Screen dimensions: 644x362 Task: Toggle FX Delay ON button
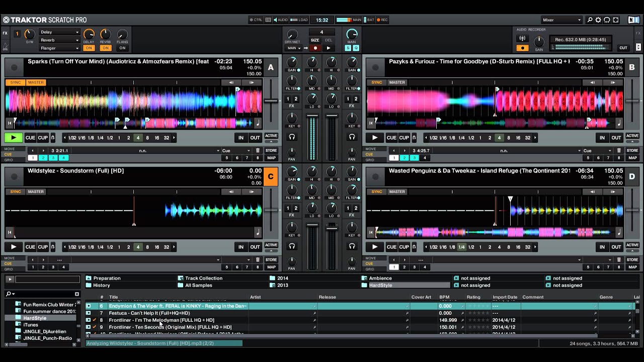[x=89, y=48]
